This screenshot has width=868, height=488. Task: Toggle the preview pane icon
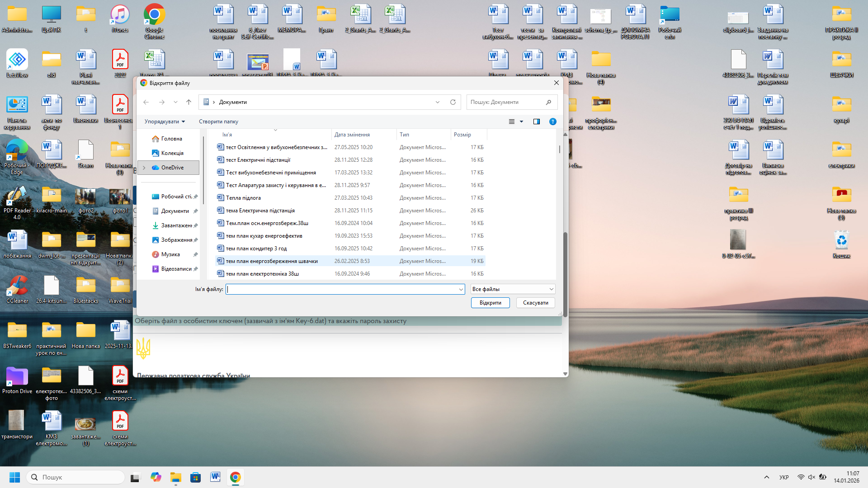click(x=537, y=122)
